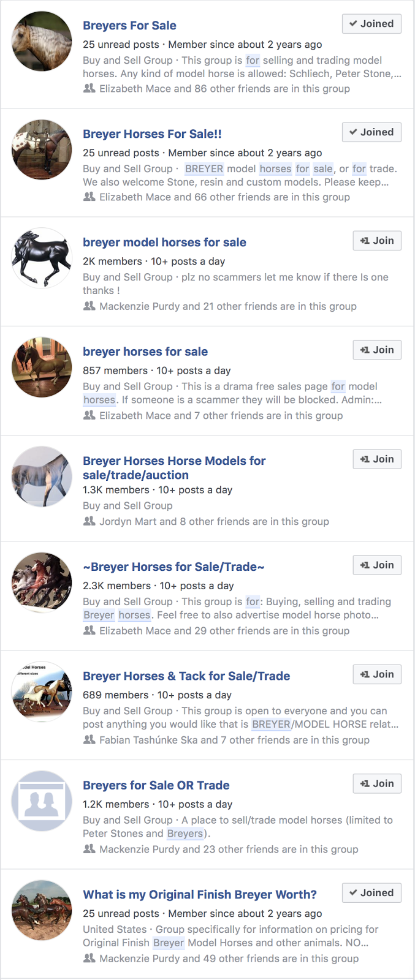Click friends icon under breyer model horses for sale
This screenshot has width=415, height=980.
89,306
